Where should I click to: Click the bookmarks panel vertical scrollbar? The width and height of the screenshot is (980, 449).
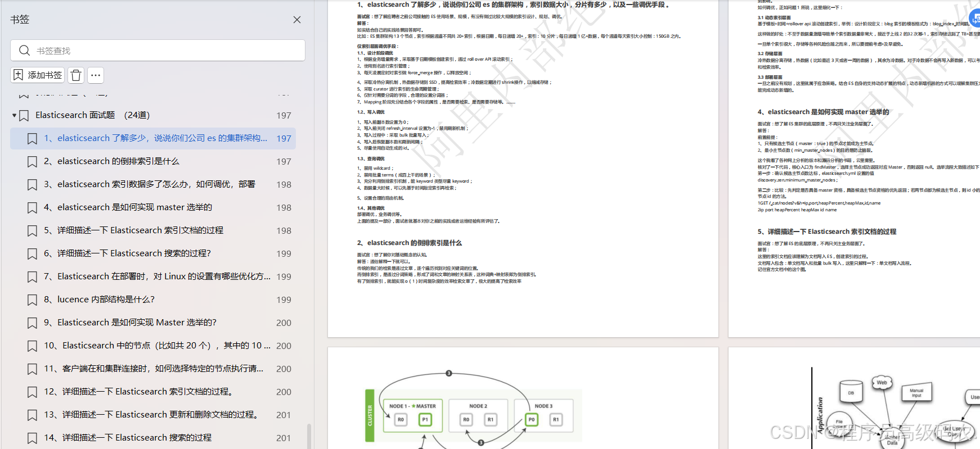[x=309, y=436]
